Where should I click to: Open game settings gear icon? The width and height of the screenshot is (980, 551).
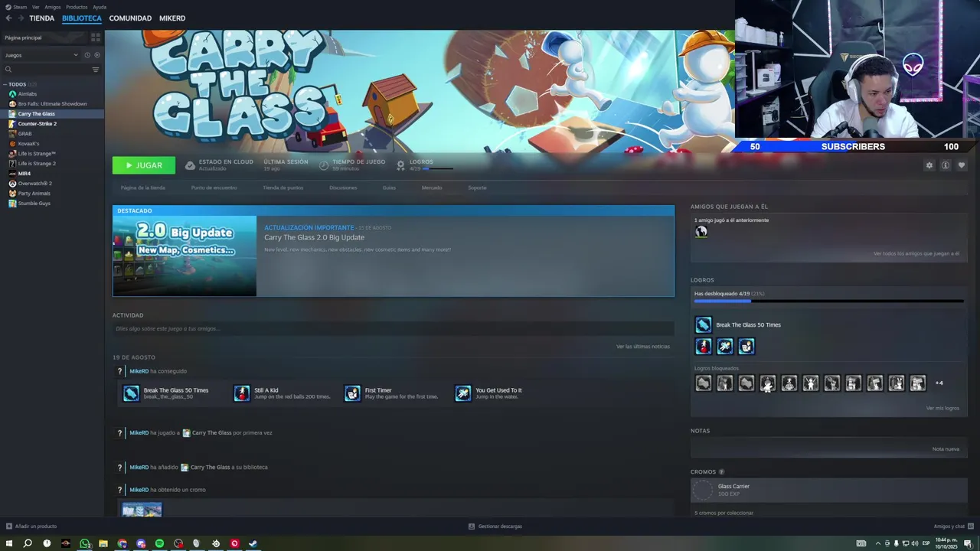point(929,165)
